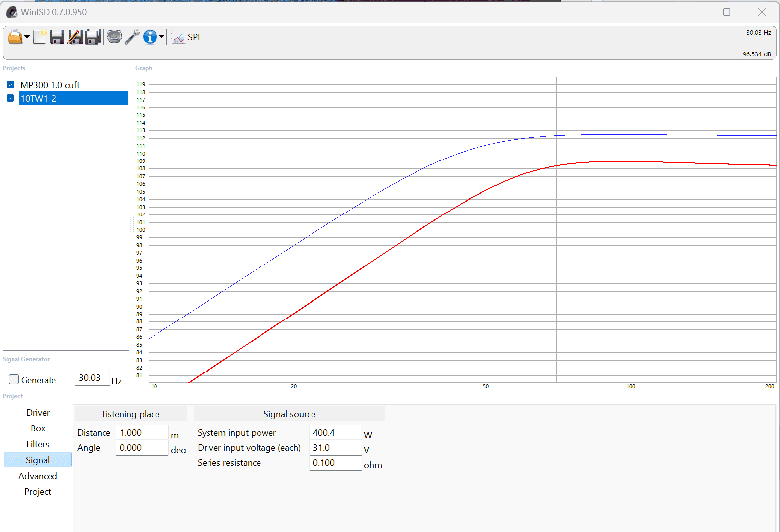780x532 pixels.
Task: Select the MP300 1.0 cuft project
Action: click(50, 85)
